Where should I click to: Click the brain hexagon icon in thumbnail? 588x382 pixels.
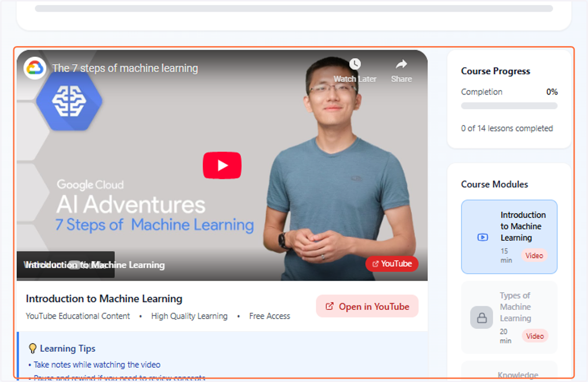click(69, 101)
